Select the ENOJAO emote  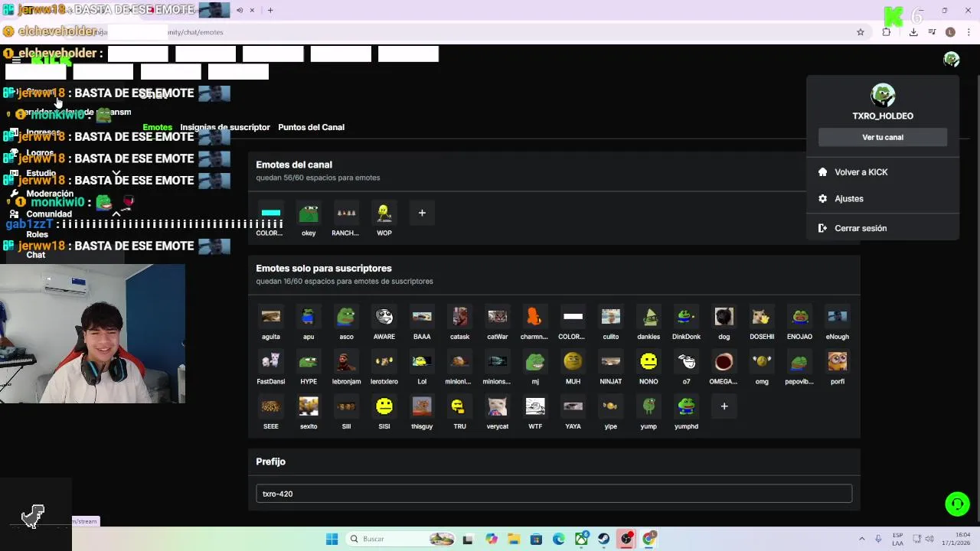click(799, 317)
